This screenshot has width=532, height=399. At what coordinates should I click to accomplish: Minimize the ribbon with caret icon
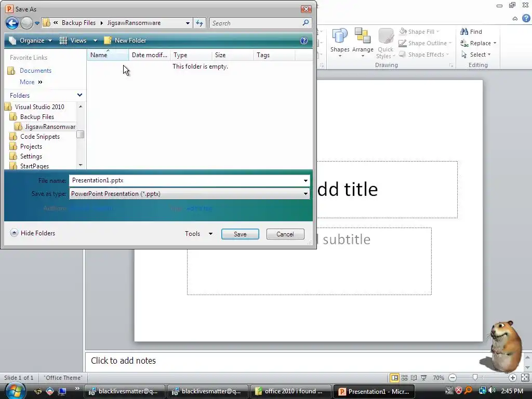click(x=515, y=19)
